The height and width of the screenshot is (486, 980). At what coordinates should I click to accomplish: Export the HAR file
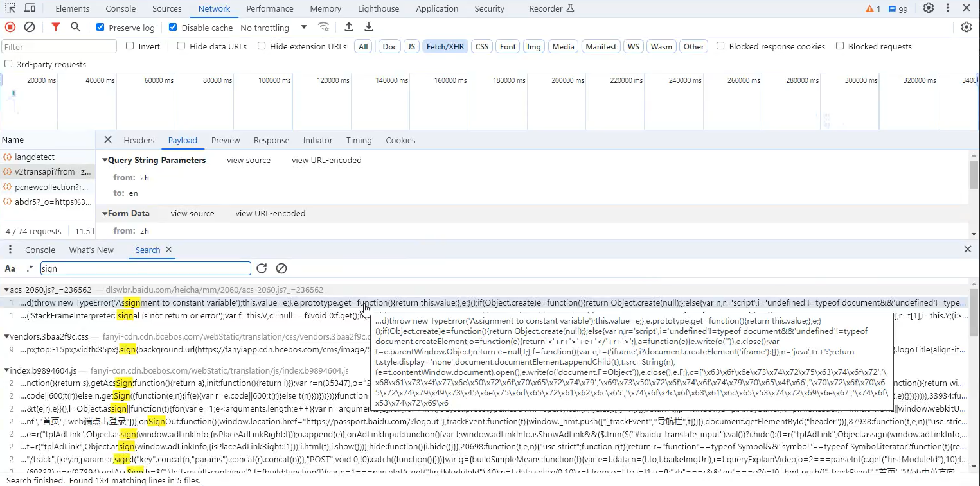click(369, 27)
